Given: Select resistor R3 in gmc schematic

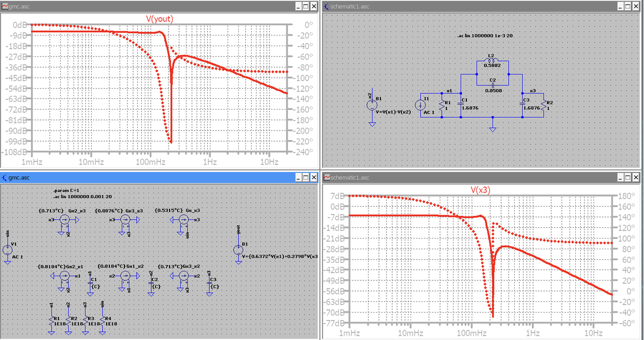Looking at the screenshot, I should point(85,320).
